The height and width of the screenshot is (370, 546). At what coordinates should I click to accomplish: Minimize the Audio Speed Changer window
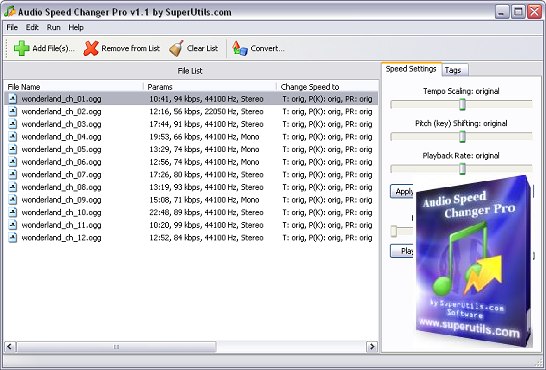pos(501,12)
